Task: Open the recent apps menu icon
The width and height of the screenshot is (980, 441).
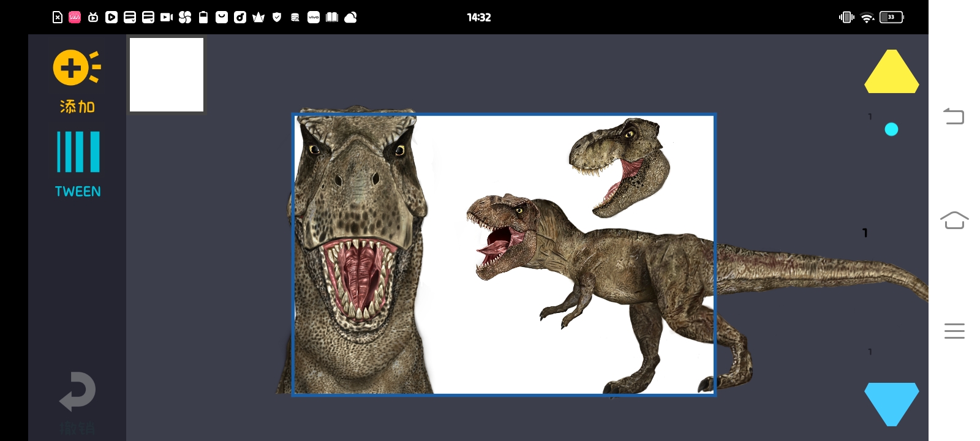Action: pyautogui.click(x=954, y=331)
